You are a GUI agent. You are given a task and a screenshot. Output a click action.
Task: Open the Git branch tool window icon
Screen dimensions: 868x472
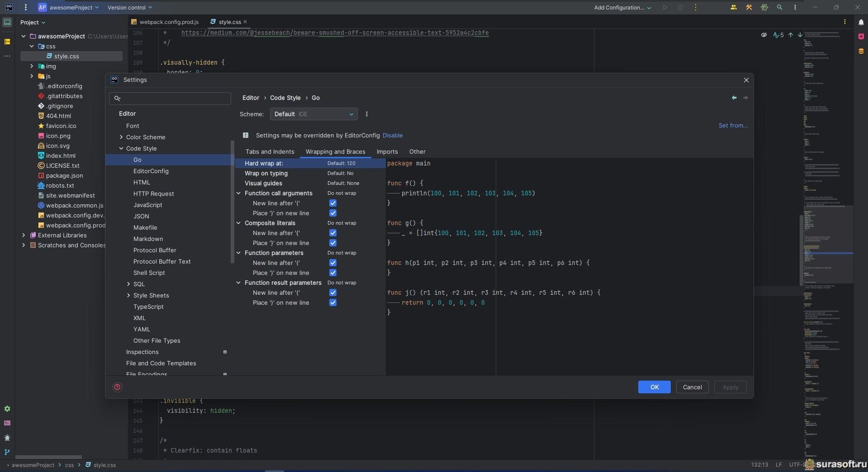[7, 452]
